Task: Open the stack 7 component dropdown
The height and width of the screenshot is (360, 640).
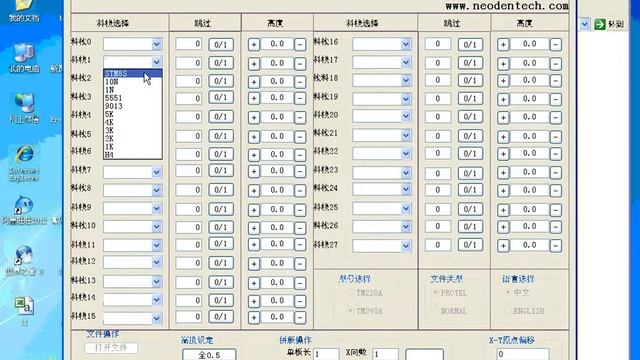Action: click(157, 172)
